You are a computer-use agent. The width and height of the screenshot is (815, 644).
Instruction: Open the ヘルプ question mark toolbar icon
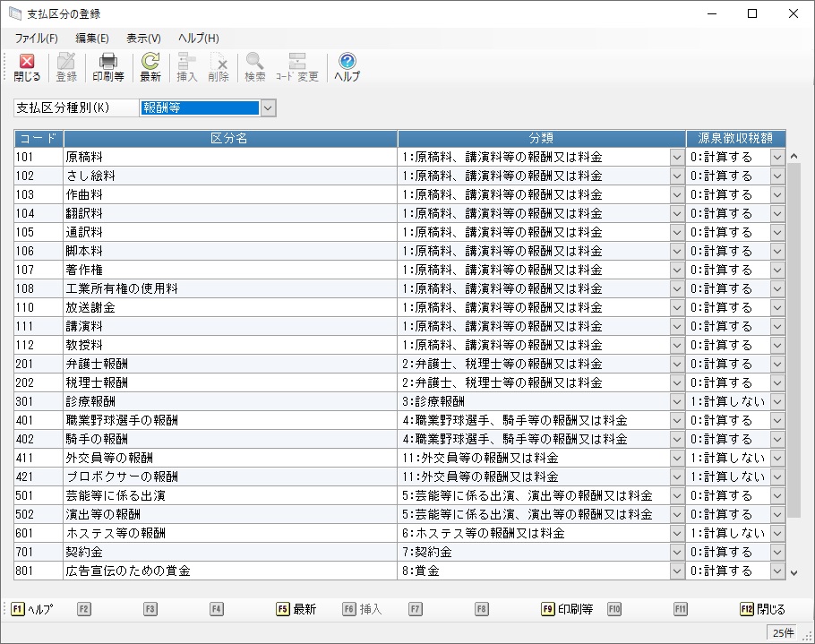click(x=347, y=67)
